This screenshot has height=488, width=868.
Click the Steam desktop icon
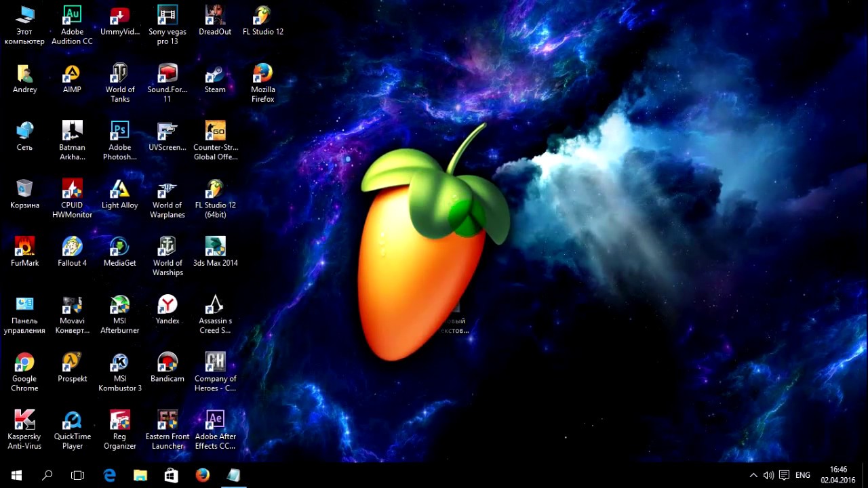(215, 78)
